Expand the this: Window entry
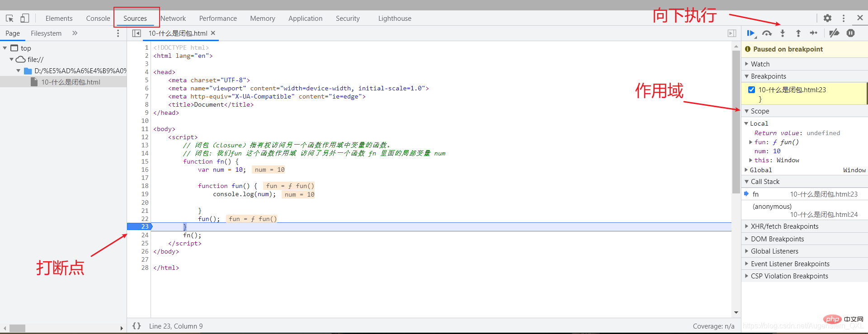The width and height of the screenshot is (868, 334). tap(751, 160)
